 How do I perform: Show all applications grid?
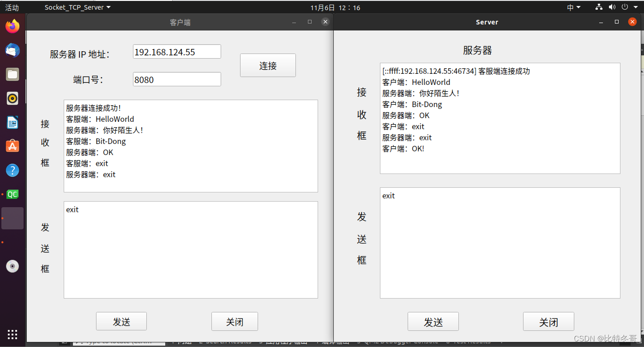tap(12, 334)
